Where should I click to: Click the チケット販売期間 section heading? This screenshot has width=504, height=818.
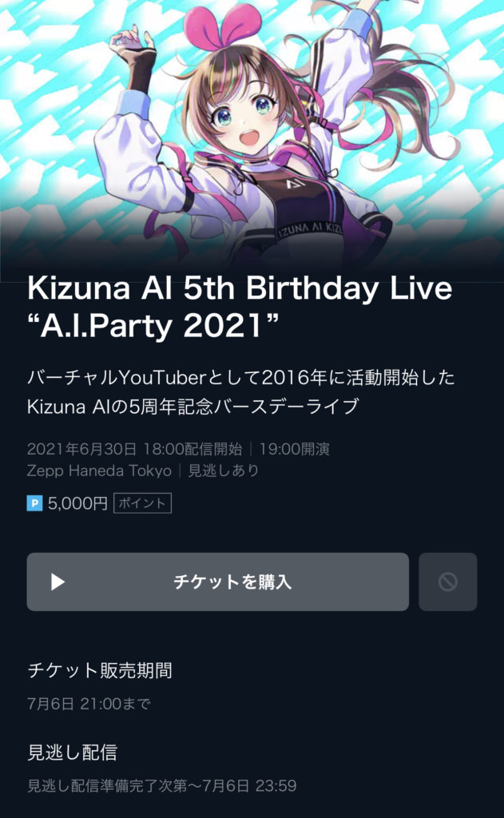[100, 670]
